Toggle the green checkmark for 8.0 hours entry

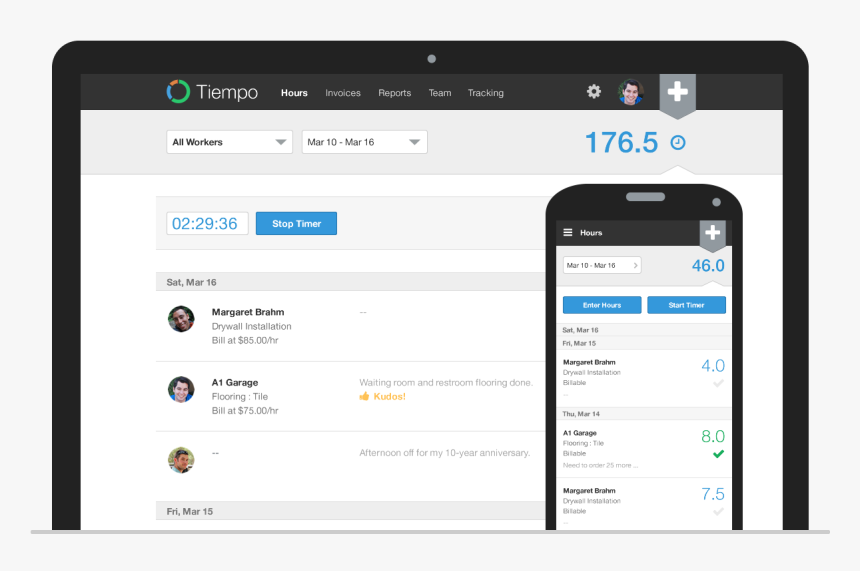(x=718, y=454)
